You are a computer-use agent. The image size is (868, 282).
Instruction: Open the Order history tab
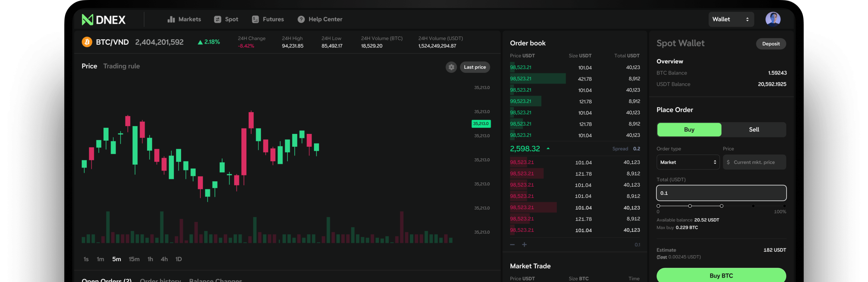pos(160,280)
